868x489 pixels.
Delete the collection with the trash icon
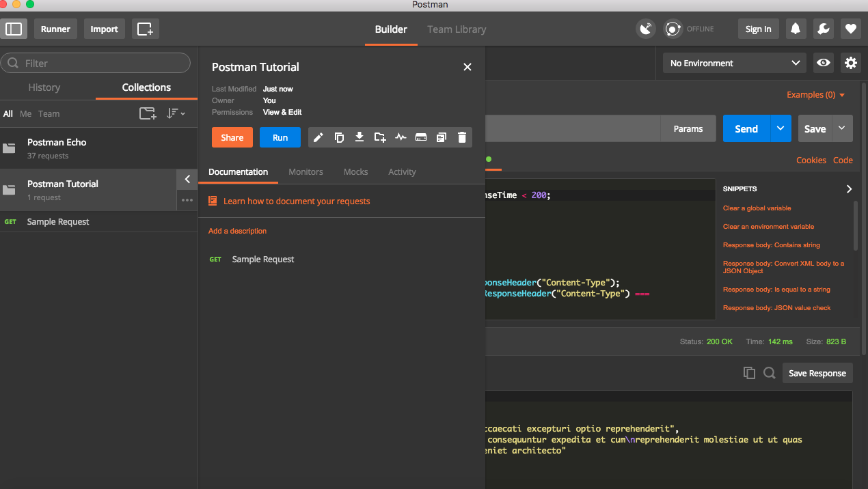tap(462, 137)
